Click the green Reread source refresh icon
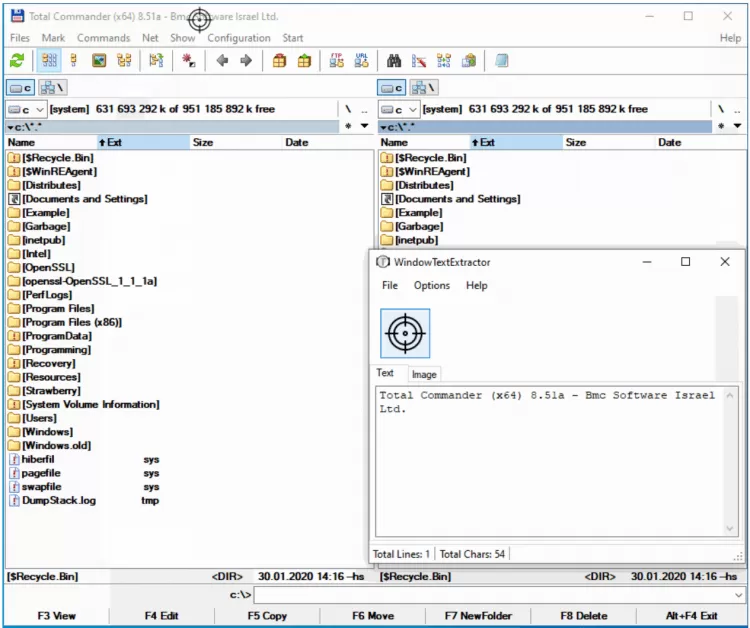750x628 pixels. (17, 61)
